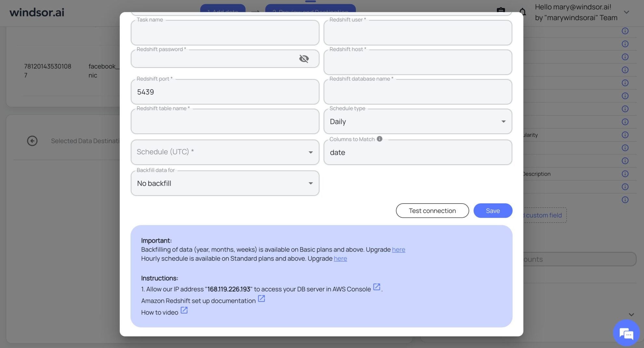Open the user account menu chevron
The height and width of the screenshot is (348, 644).
(626, 12)
